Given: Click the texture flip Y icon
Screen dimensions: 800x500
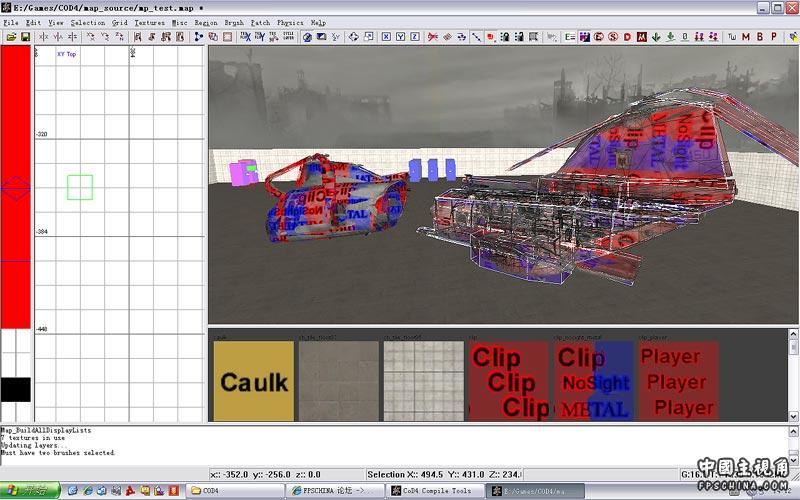Looking at the screenshot, I should (x=260, y=37).
